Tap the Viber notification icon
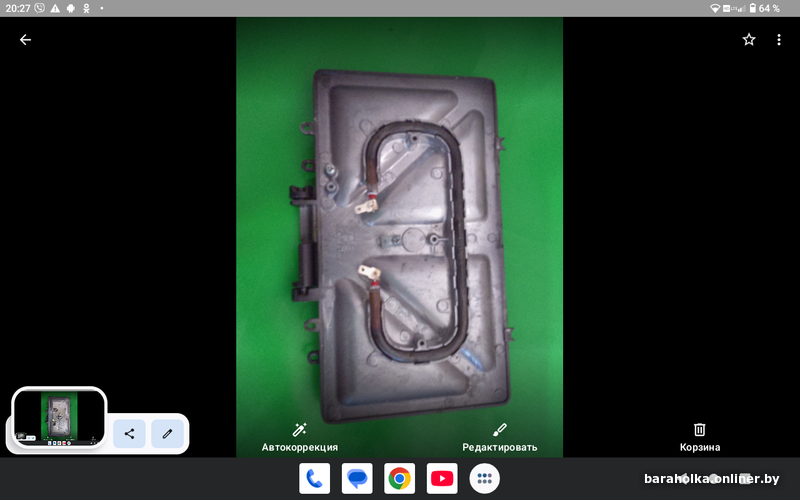The image size is (800, 500). (39, 8)
